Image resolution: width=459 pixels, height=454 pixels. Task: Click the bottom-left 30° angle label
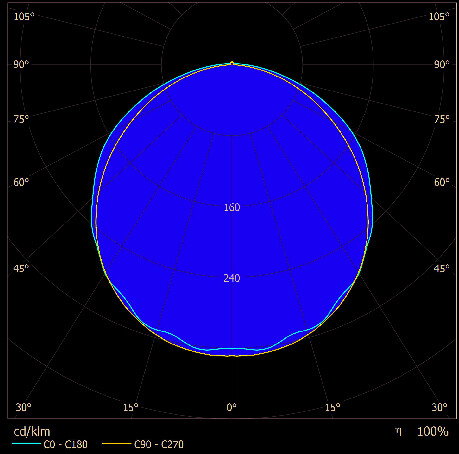click(x=23, y=407)
